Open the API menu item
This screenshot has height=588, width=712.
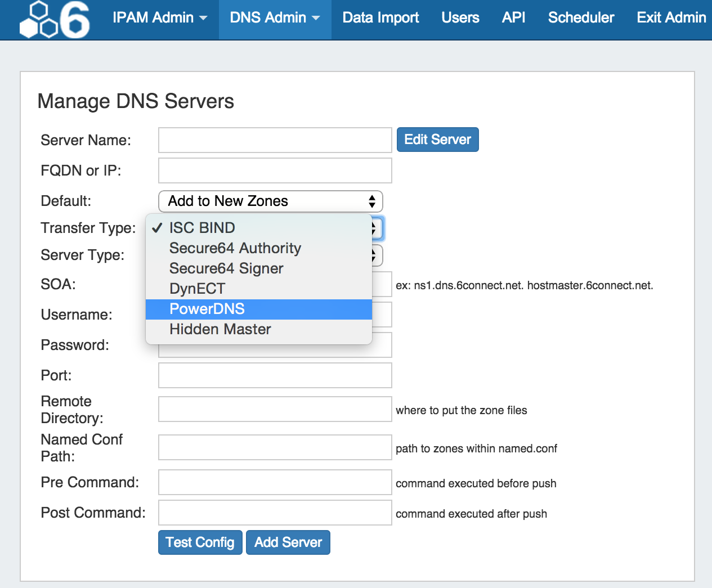pyautogui.click(x=513, y=18)
